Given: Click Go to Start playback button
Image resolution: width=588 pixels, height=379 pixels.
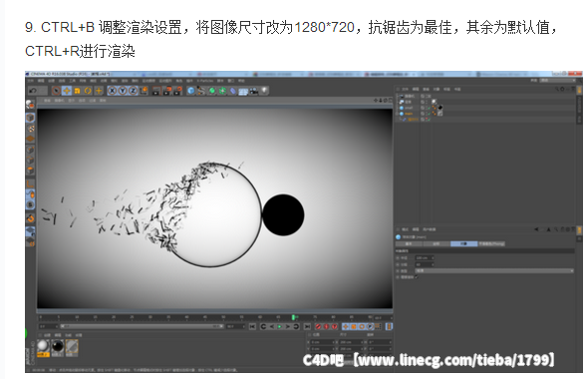Looking at the screenshot, I should tap(252, 327).
